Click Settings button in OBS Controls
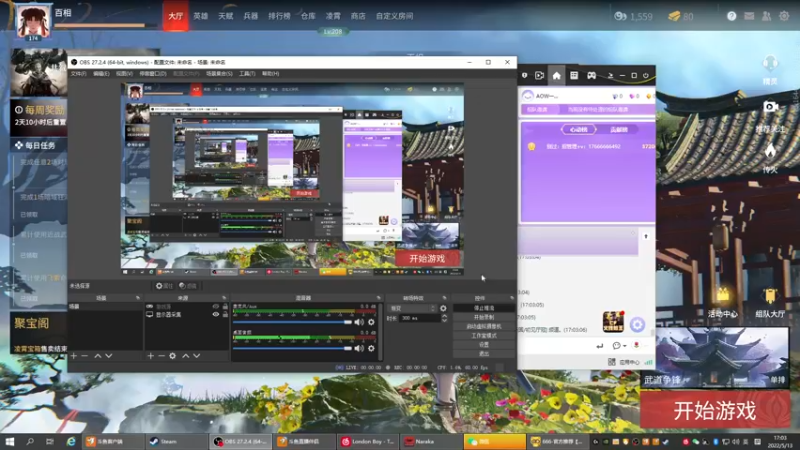 click(484, 345)
